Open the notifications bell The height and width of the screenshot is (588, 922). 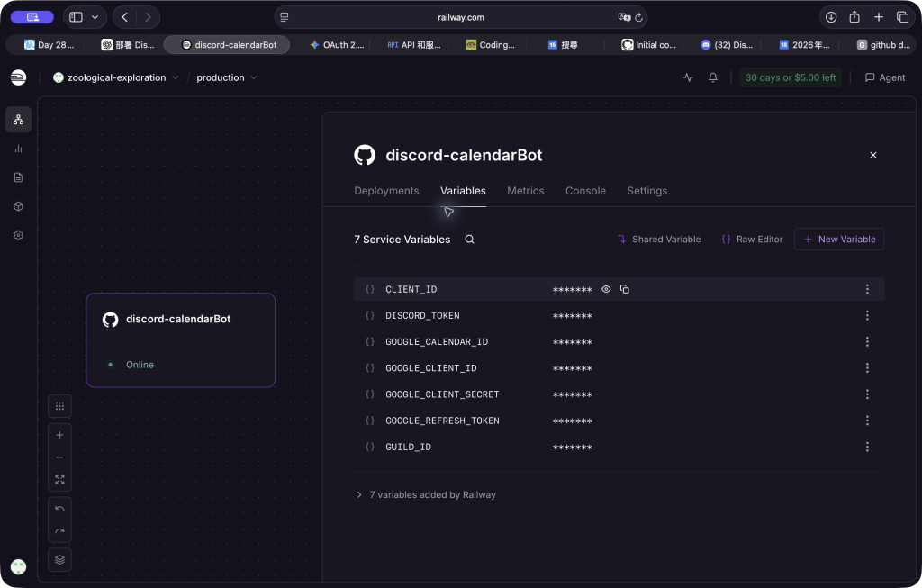[x=713, y=77]
